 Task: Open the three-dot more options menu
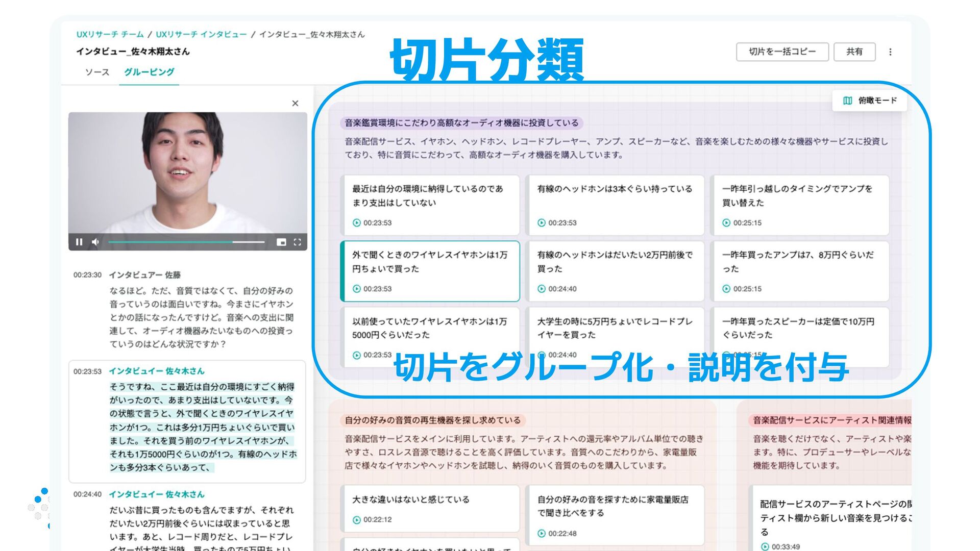(x=890, y=52)
